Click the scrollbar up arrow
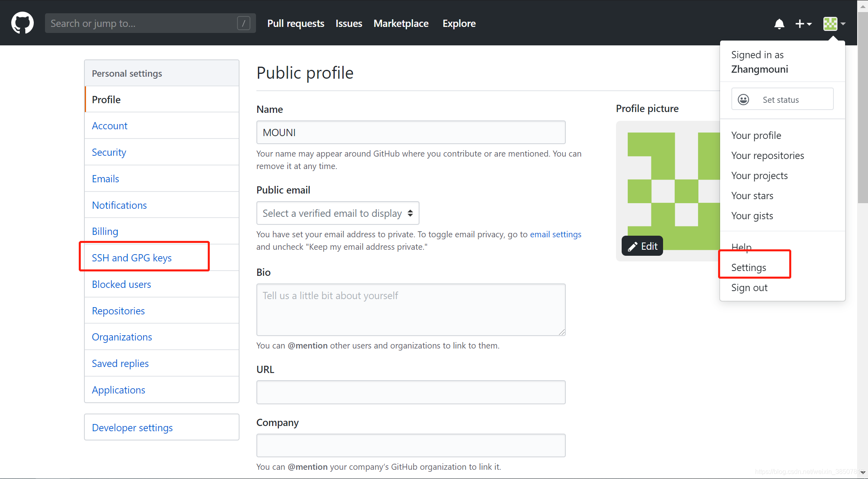This screenshot has width=868, height=479. (863, 6)
